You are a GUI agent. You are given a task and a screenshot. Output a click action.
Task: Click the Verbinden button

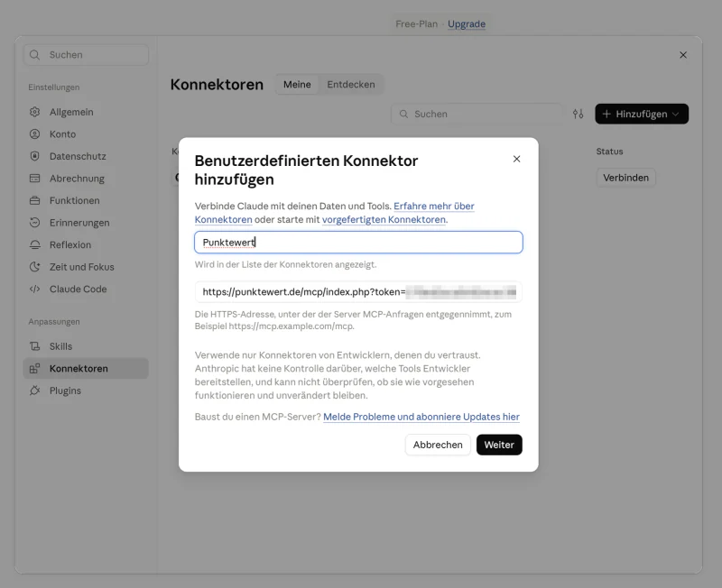(625, 178)
